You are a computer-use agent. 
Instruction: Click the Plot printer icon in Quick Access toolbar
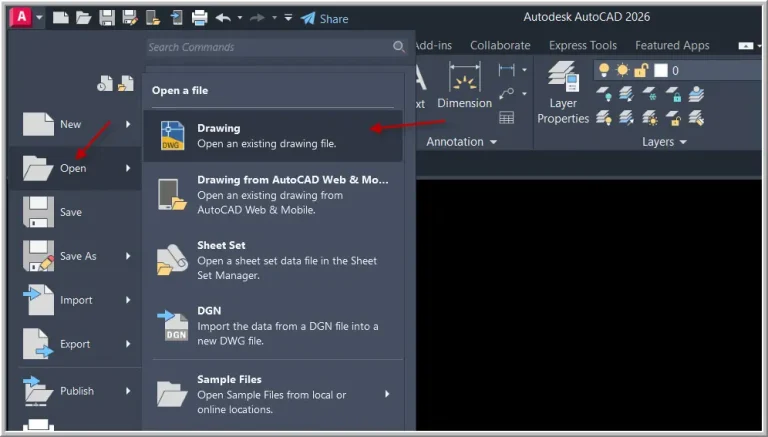(x=199, y=18)
